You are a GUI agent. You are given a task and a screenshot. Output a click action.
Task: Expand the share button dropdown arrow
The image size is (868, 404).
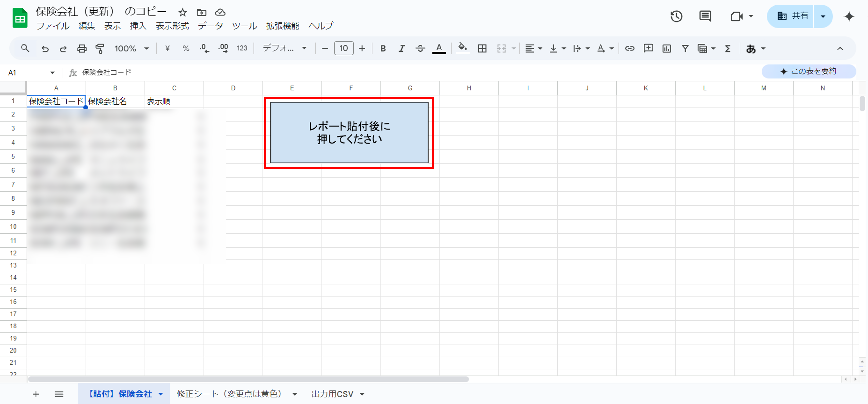[823, 16]
